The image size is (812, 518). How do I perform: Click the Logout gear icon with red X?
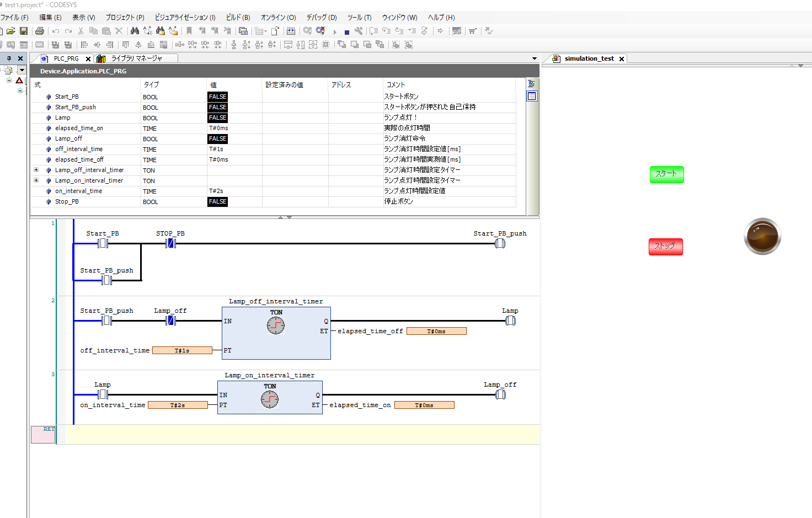pos(320,31)
